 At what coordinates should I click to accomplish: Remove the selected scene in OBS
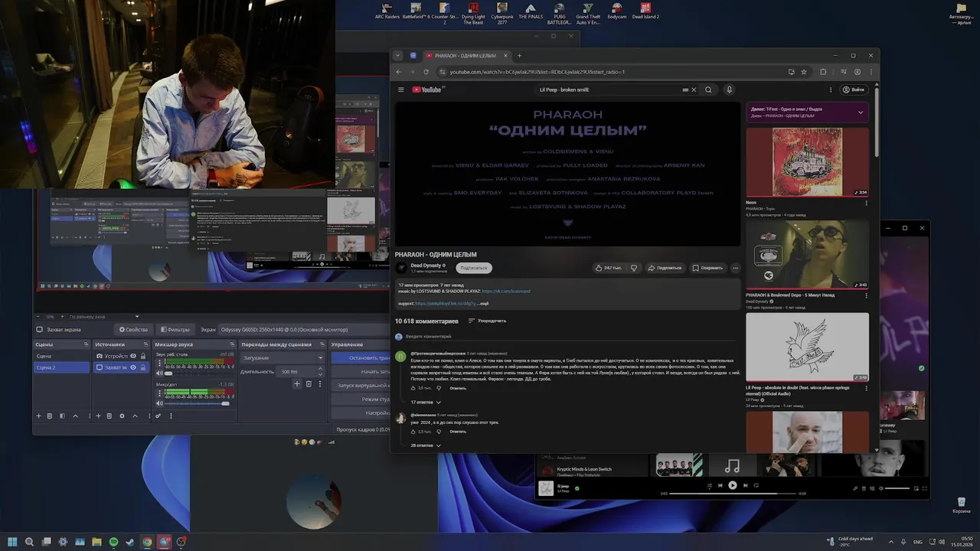click(50, 416)
